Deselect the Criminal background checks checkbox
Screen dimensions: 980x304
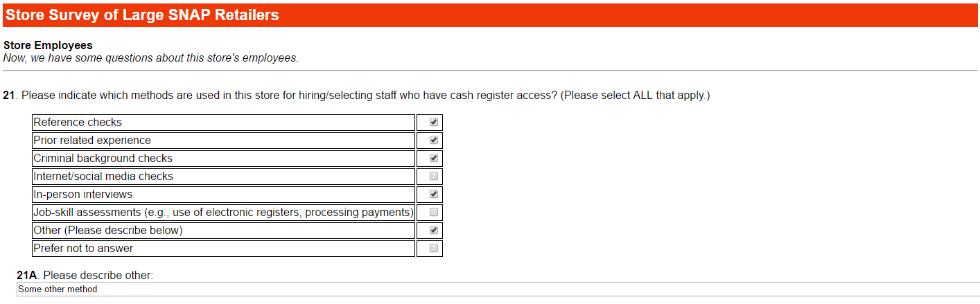434,159
